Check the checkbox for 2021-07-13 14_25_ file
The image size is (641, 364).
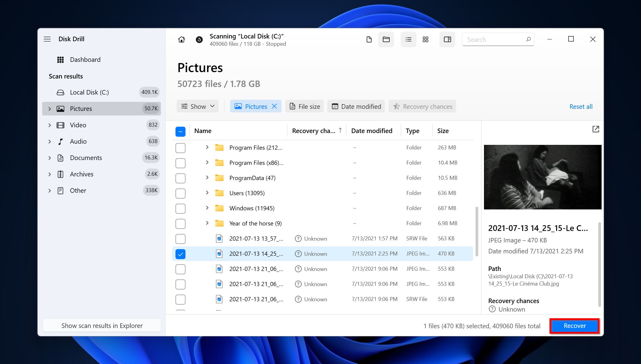pos(181,253)
